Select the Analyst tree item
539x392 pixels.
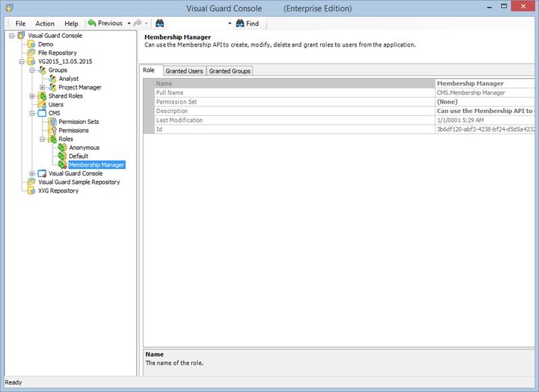click(69, 79)
